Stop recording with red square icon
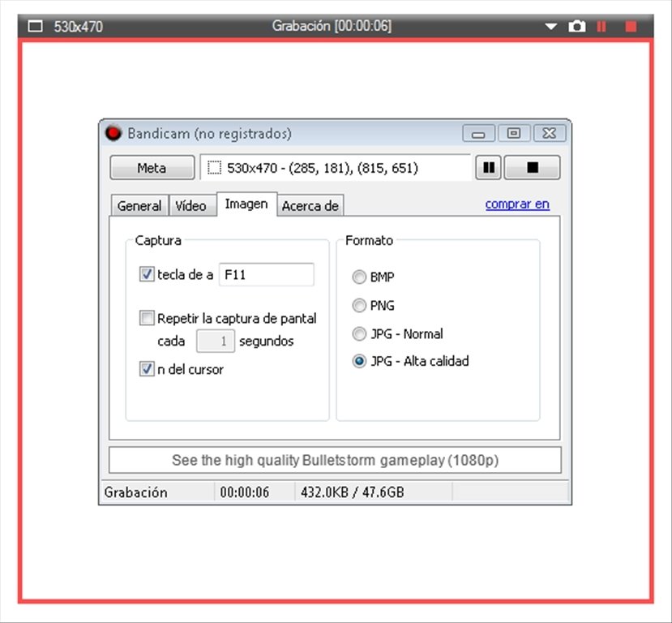The image size is (672, 623). tap(631, 27)
